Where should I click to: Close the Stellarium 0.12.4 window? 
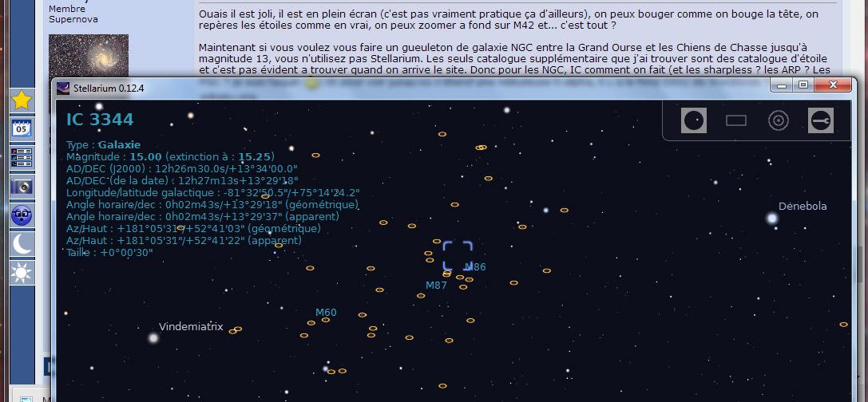tap(833, 85)
